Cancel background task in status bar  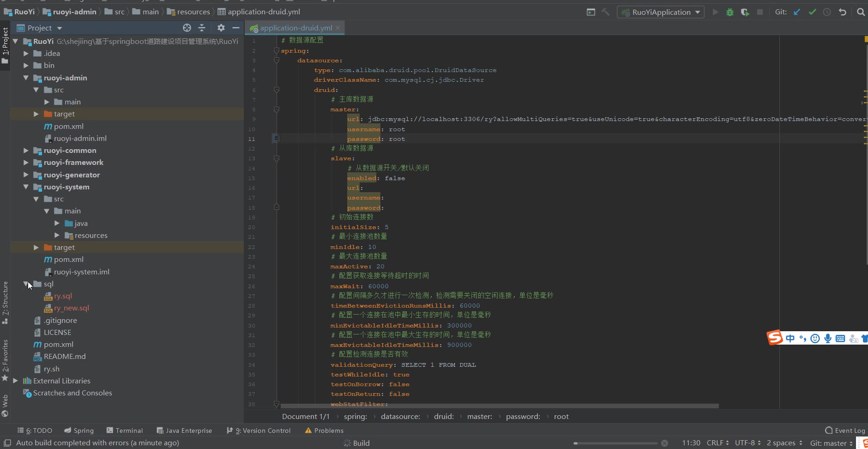(x=664, y=443)
